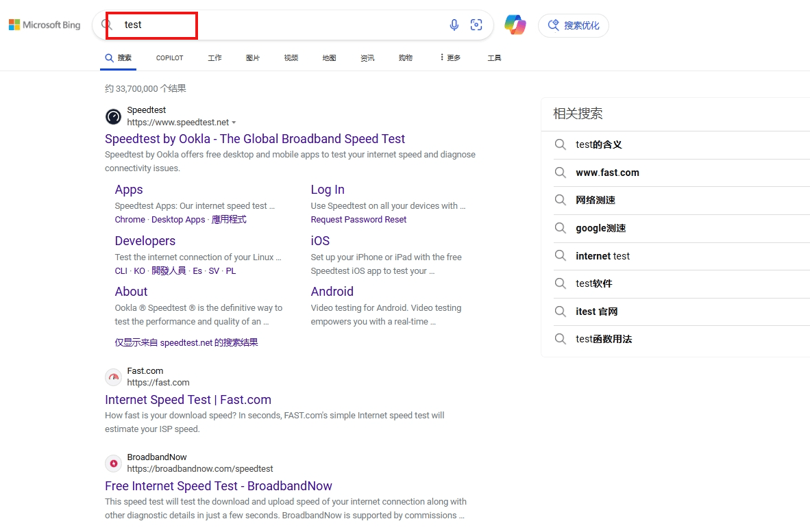810x532 pixels.
Task: Click the Microsoft Bing logo
Action: 45,25
